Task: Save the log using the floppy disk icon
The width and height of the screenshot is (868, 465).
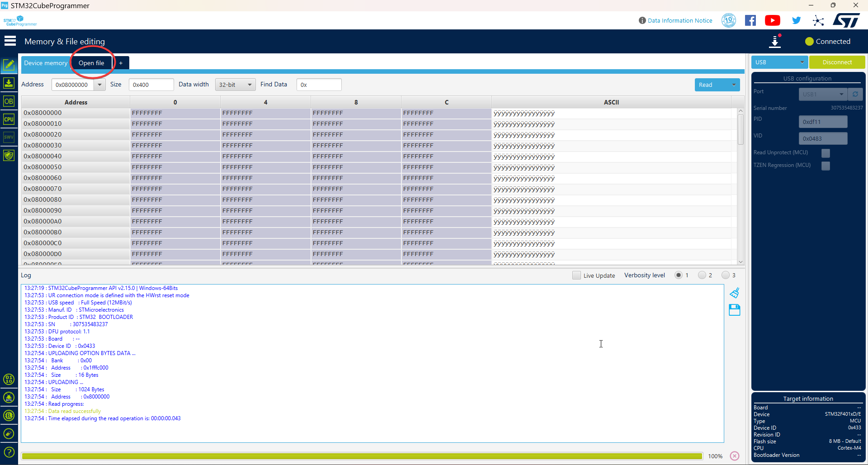Action: click(x=735, y=310)
